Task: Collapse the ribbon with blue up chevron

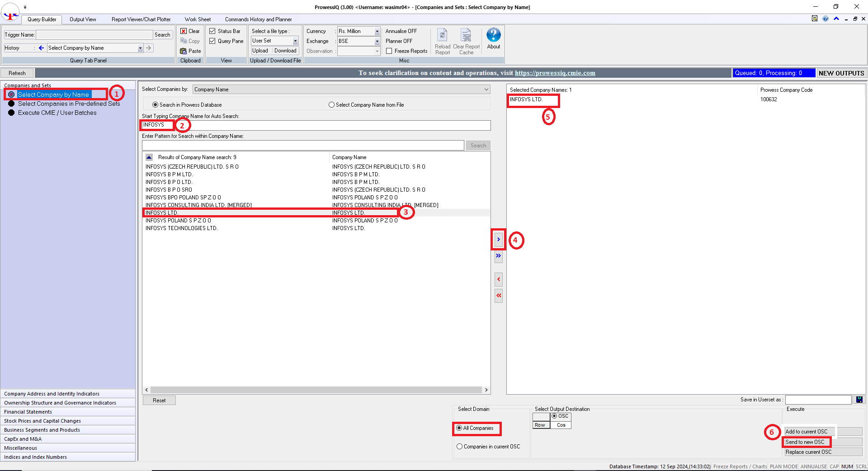Action: coord(836,19)
